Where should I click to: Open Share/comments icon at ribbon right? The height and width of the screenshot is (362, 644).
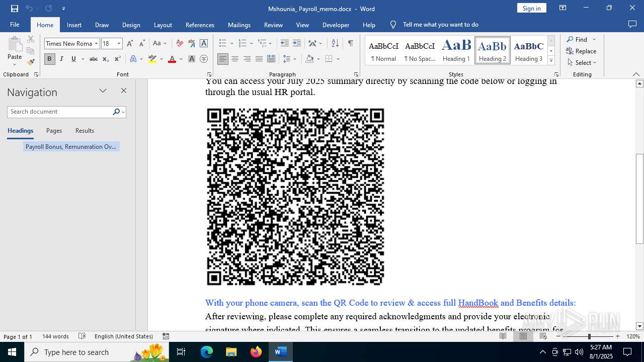tap(632, 25)
